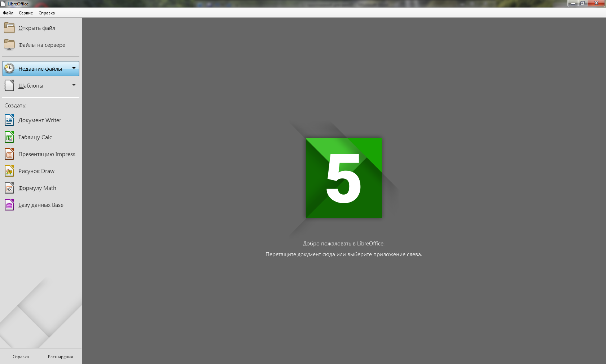Image resolution: width=606 pixels, height=364 pixels.
Task: Create a new Базу данных Base
Action: pyautogui.click(x=41, y=205)
